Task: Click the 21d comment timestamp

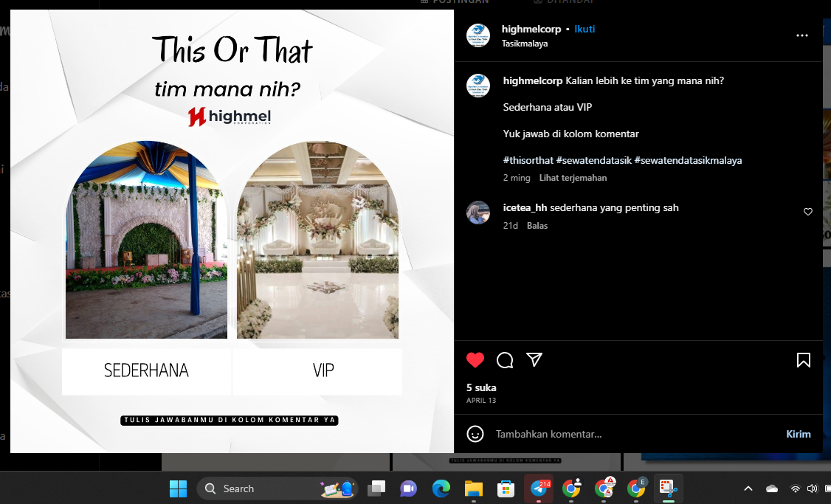Action: pyautogui.click(x=511, y=226)
